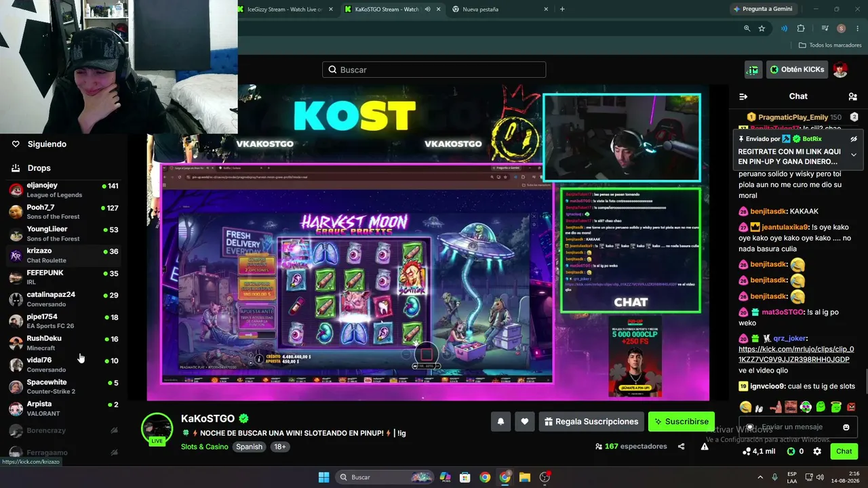The image size is (868, 488).
Task: Open Microsoft Store from the taskbar
Action: point(465,477)
